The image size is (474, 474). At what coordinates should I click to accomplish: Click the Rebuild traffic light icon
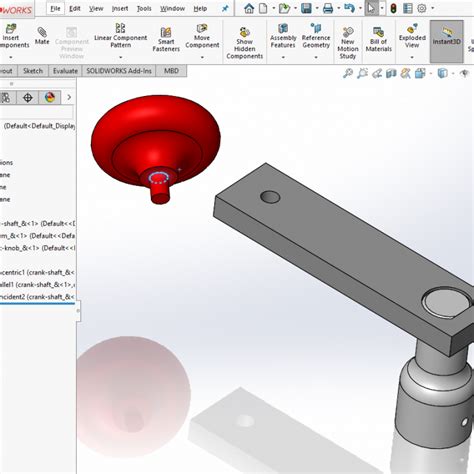tap(393, 8)
